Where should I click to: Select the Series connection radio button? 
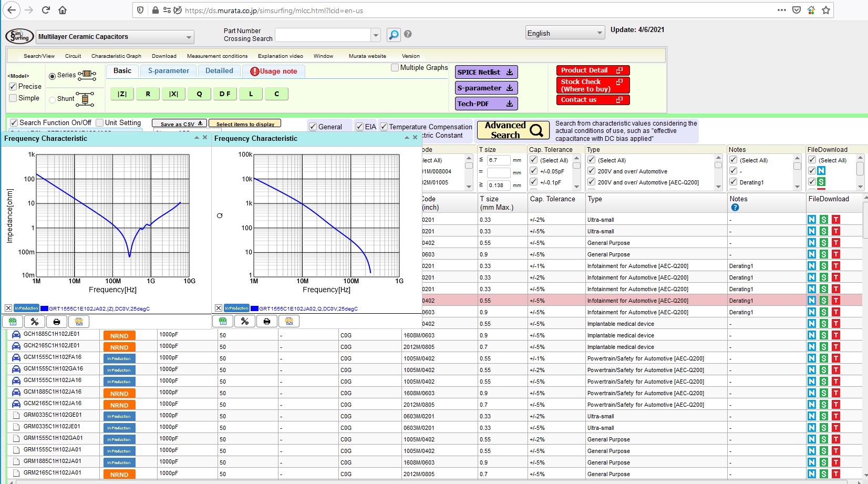tap(52, 76)
